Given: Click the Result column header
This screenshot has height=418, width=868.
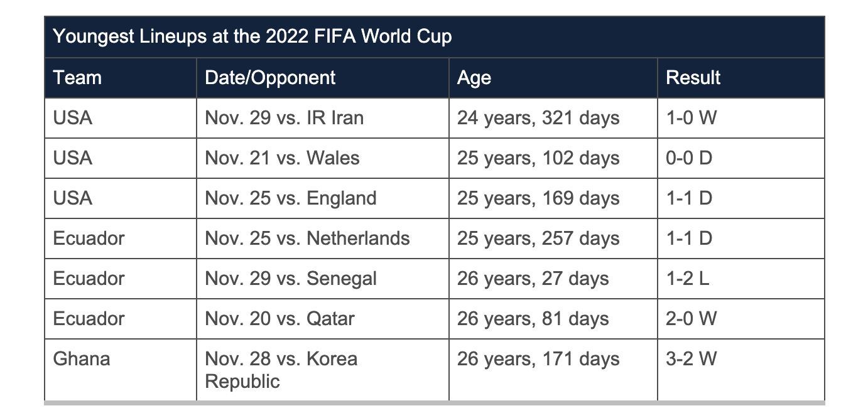Looking at the screenshot, I should [x=741, y=78].
